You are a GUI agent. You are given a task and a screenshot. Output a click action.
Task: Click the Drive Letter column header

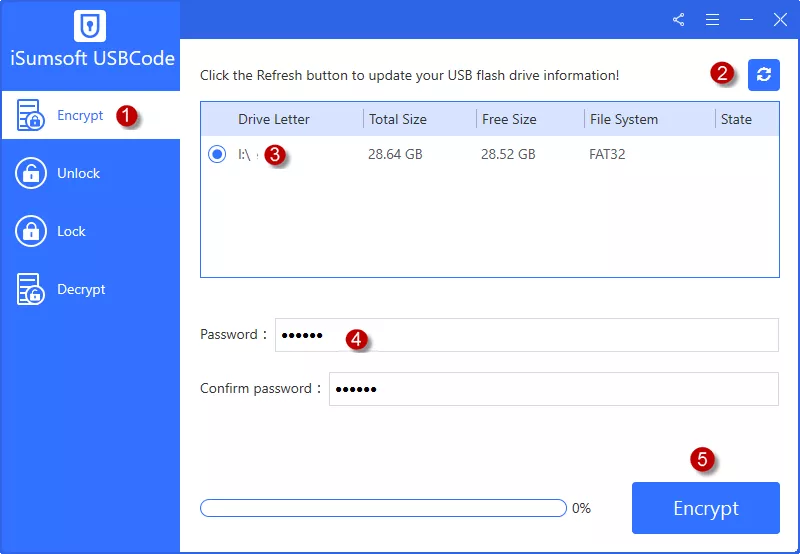click(x=273, y=119)
